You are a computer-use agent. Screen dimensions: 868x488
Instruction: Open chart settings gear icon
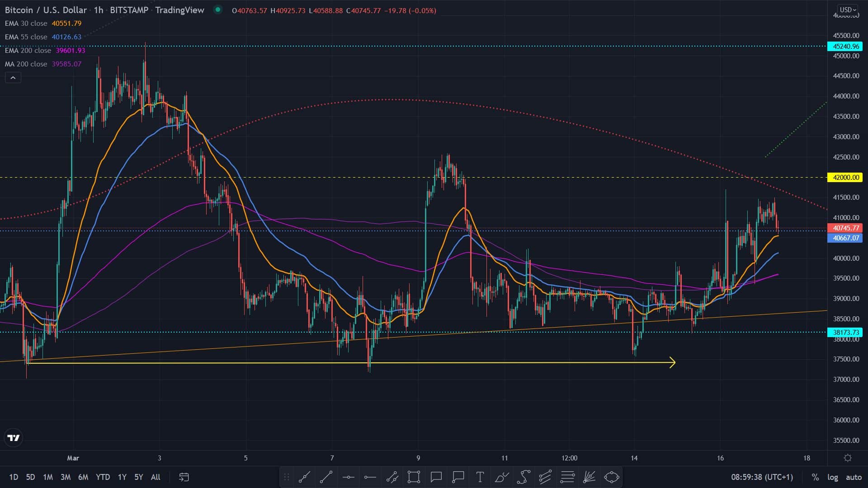[848, 458]
